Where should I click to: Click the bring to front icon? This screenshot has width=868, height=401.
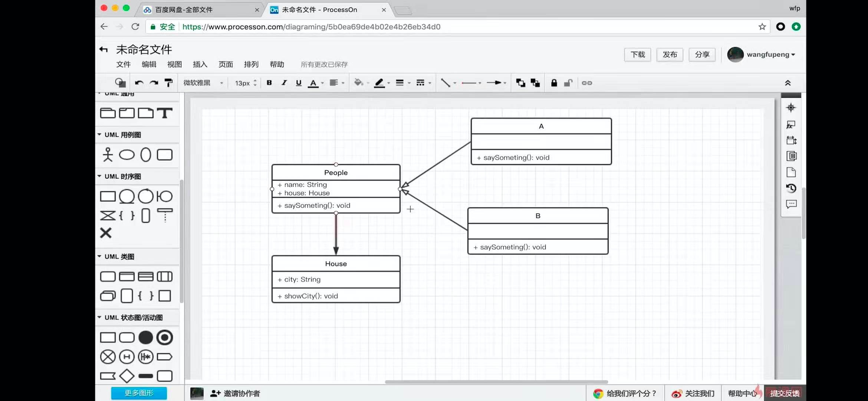click(520, 83)
